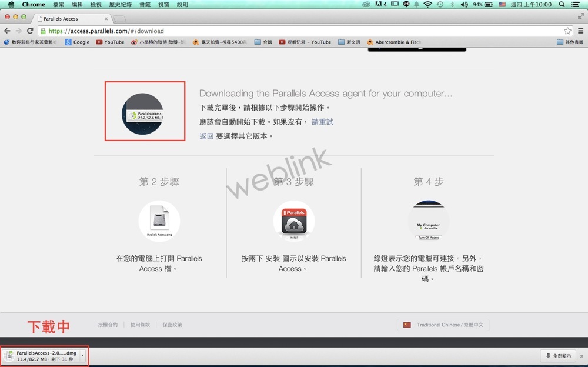
Task: Open the first YouTube bookmark
Action: click(110, 42)
